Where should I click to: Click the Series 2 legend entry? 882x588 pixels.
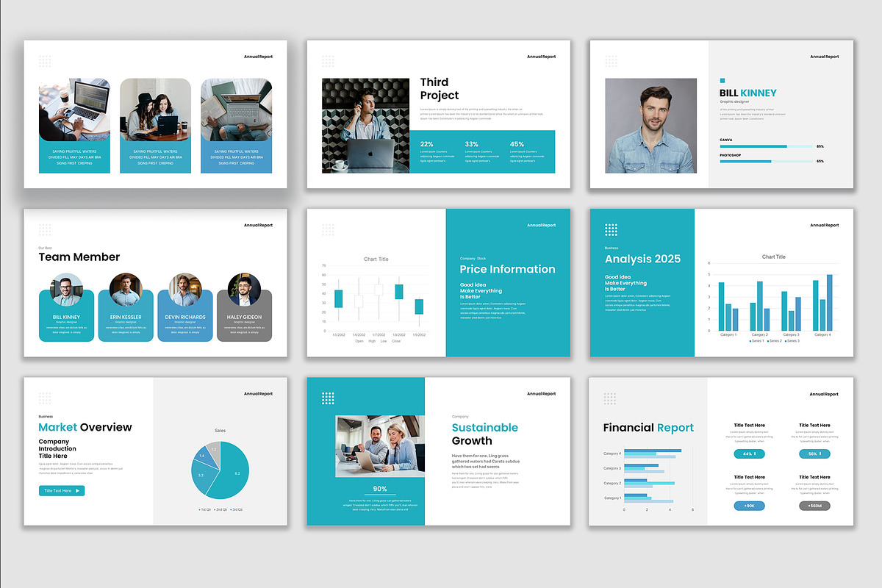tap(774, 341)
